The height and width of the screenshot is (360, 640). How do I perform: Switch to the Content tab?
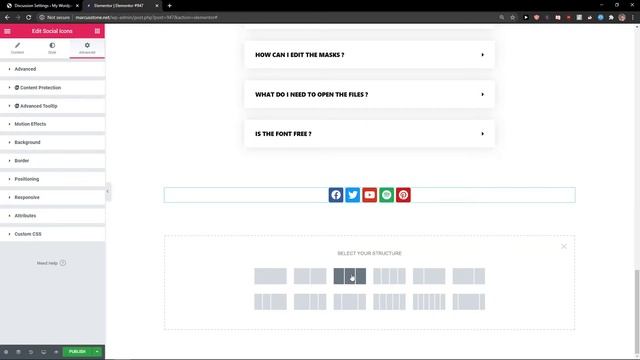18,48
